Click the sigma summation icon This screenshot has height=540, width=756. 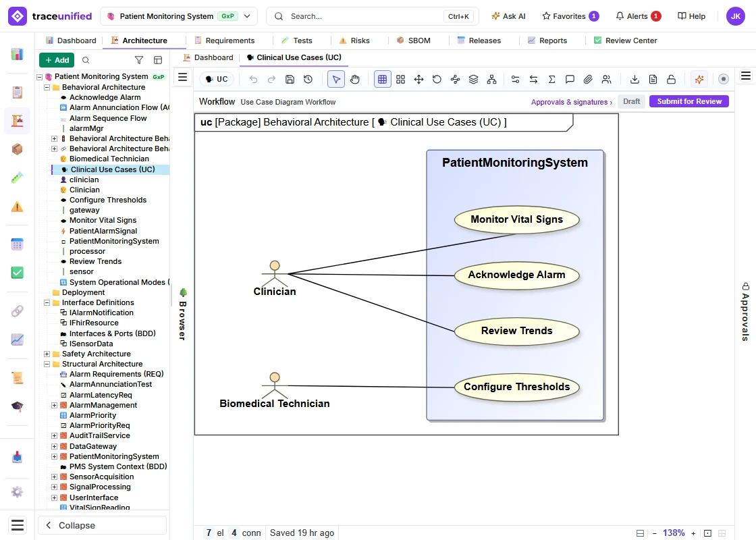coord(552,80)
